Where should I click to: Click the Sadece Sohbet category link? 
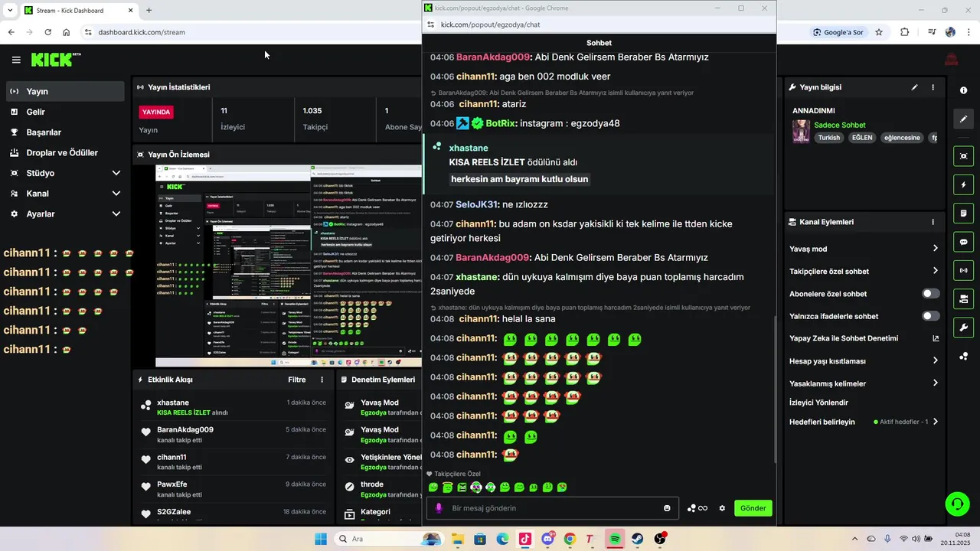[x=839, y=125]
